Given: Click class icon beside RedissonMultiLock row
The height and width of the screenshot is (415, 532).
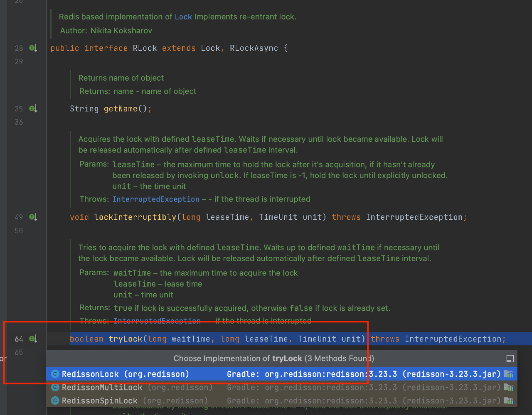Looking at the screenshot, I should (55, 387).
